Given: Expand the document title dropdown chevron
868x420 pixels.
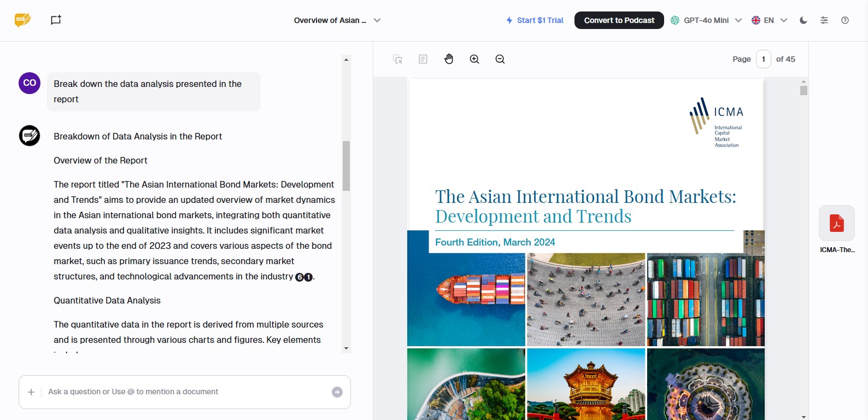Looking at the screenshot, I should (x=377, y=20).
